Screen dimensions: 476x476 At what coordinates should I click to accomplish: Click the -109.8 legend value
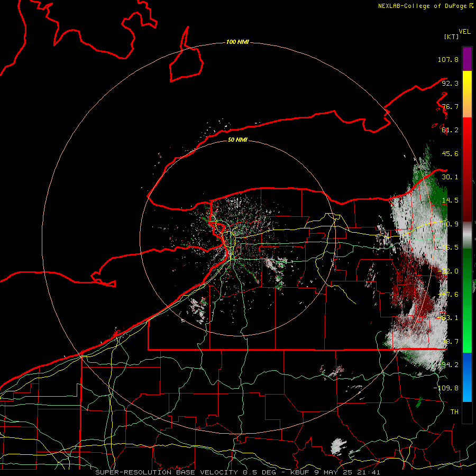pyautogui.click(x=446, y=388)
